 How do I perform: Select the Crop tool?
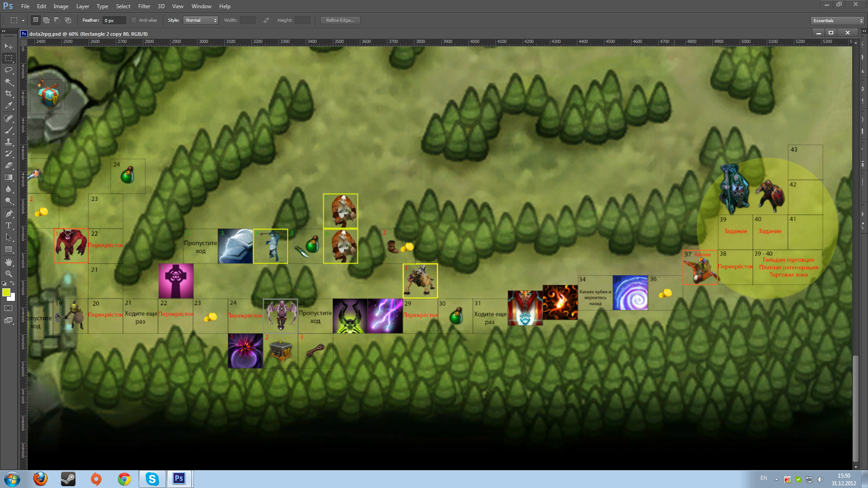pyautogui.click(x=8, y=94)
